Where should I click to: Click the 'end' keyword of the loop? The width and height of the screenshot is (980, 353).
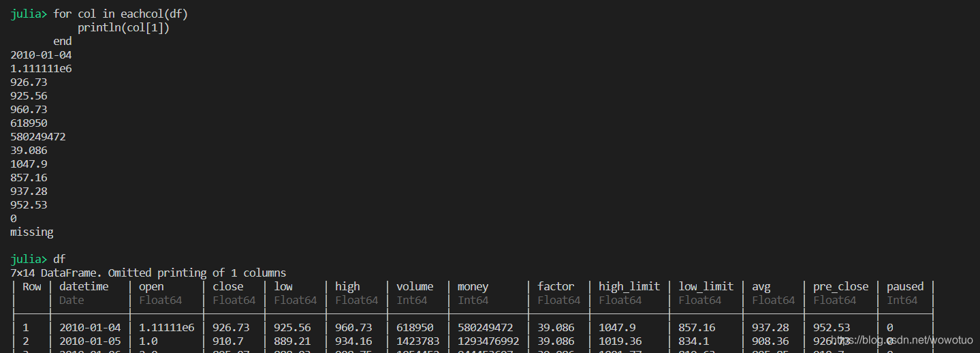point(63,42)
